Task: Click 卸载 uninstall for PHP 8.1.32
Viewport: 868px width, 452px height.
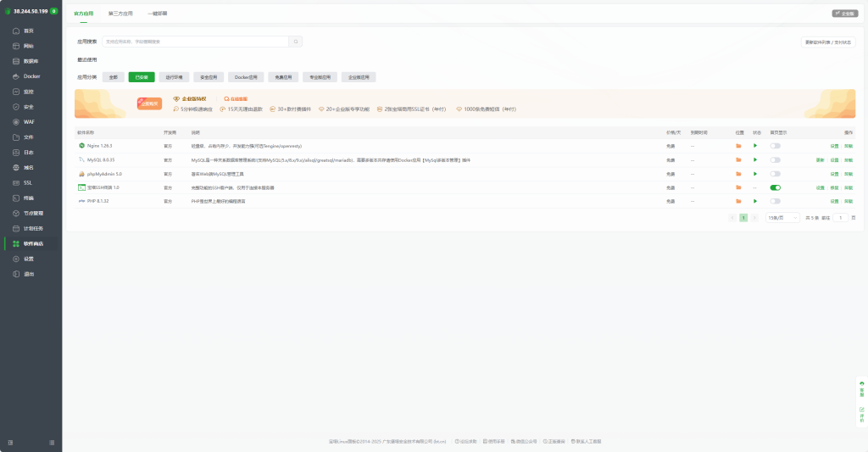Action: tap(849, 201)
